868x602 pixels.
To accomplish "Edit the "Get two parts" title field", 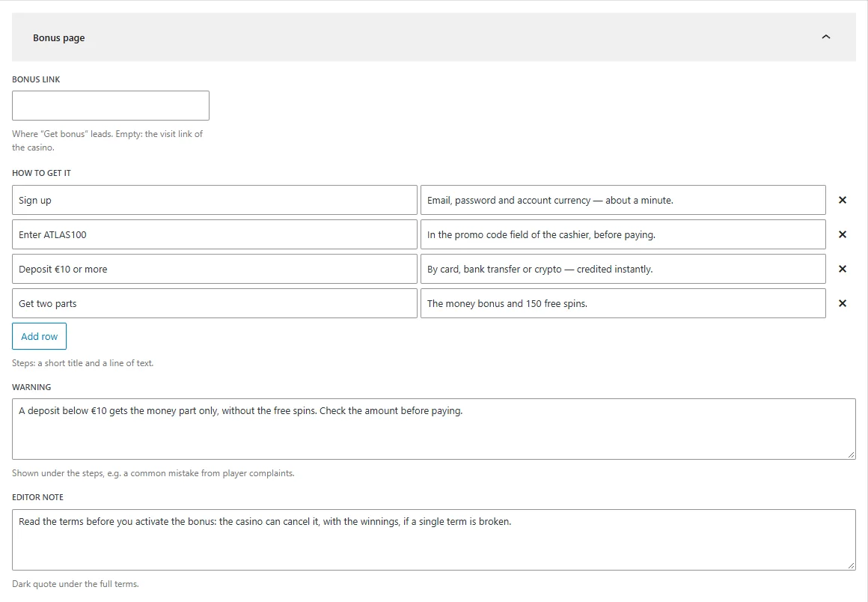I will click(x=215, y=303).
